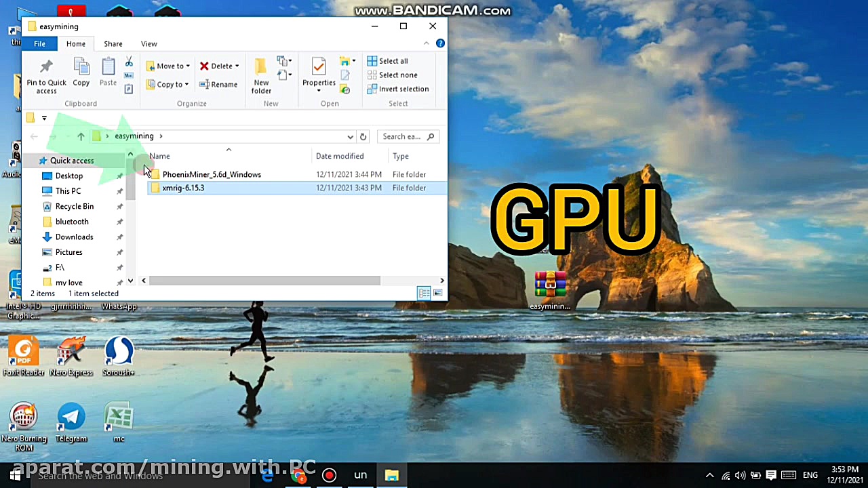Open the Telegram desktop shortcut
The width and height of the screenshot is (868, 488).
[71, 424]
